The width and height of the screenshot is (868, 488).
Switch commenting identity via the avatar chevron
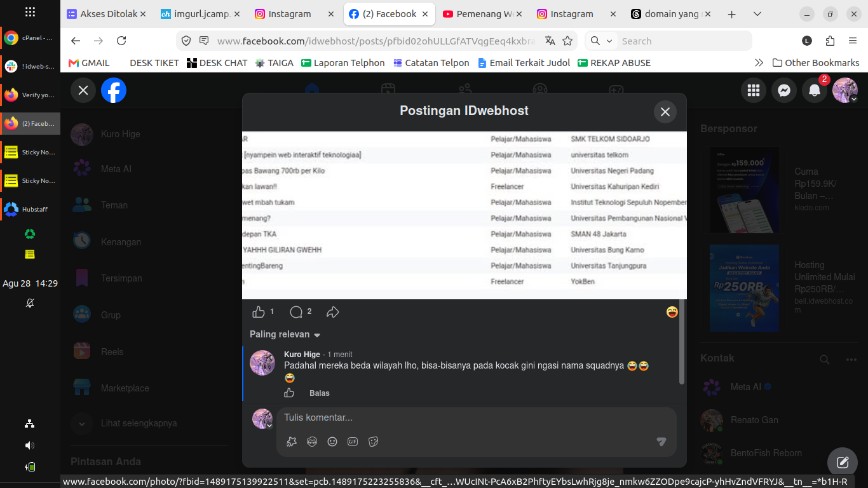269,426
